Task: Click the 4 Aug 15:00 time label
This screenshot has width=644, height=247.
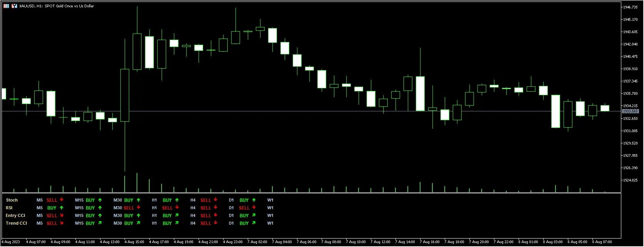Action: click(135, 242)
